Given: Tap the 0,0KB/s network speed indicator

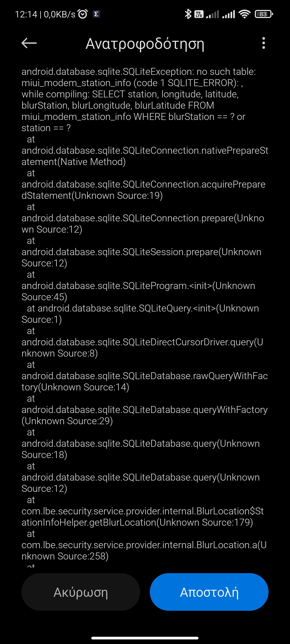Looking at the screenshot, I should click(x=60, y=14).
